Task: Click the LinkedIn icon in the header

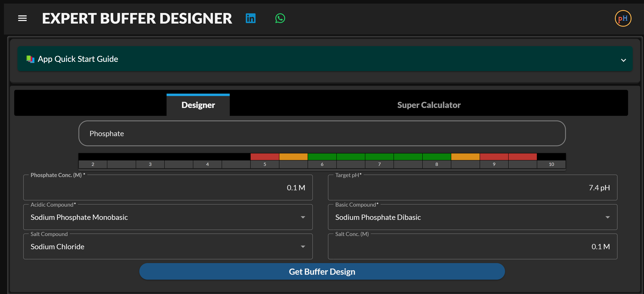Action: click(250, 18)
